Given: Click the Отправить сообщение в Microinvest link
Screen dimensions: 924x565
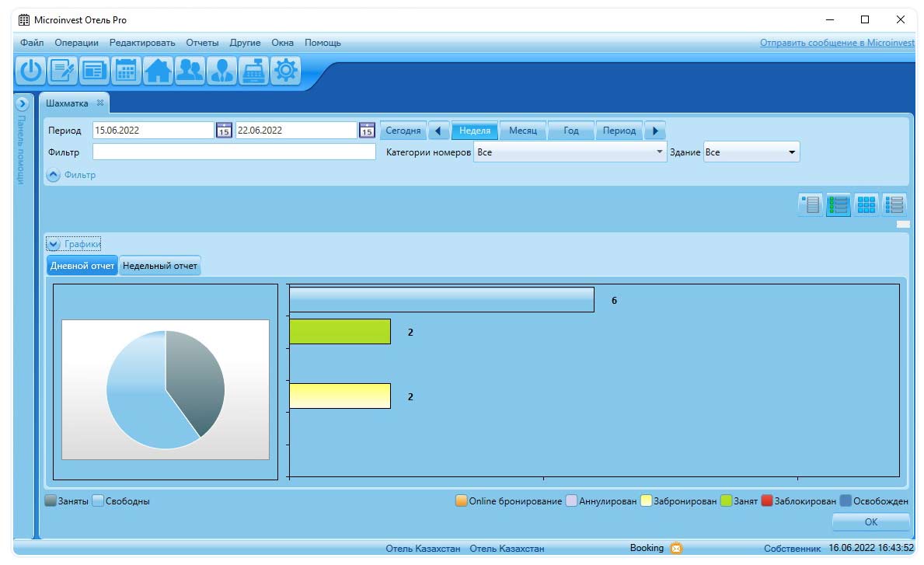Looking at the screenshot, I should 837,43.
